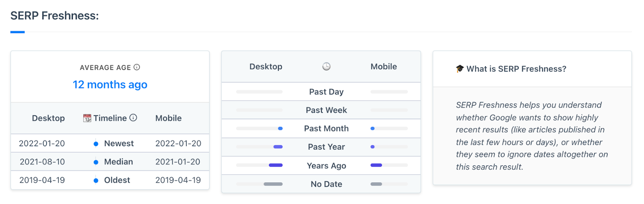Click the Desktop Years Ago bar
Viewport: 644px width, 204px height.
pyautogui.click(x=259, y=165)
